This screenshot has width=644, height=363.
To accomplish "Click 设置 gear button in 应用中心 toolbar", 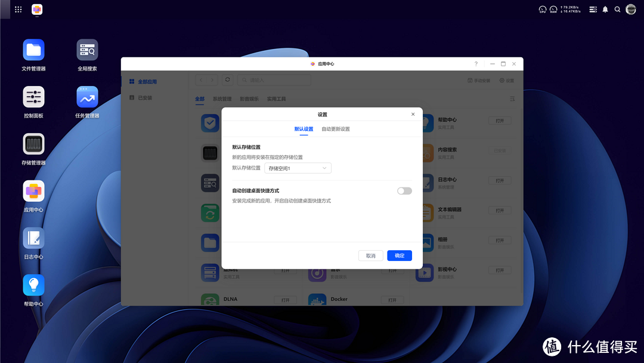I will [x=507, y=81].
